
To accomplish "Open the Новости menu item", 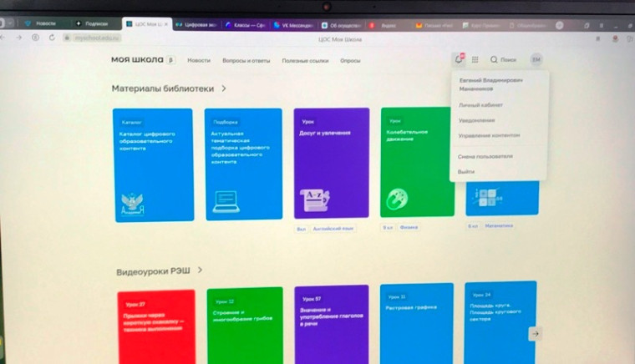I will pyautogui.click(x=199, y=60).
